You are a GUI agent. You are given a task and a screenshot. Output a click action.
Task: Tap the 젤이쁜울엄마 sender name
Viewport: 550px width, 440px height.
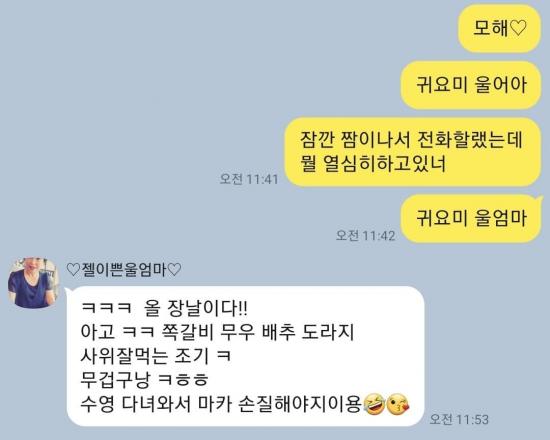click(x=123, y=270)
